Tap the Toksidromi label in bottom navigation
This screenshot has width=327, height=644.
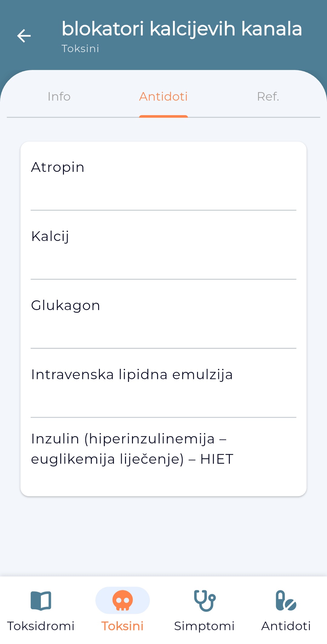pyautogui.click(x=41, y=626)
